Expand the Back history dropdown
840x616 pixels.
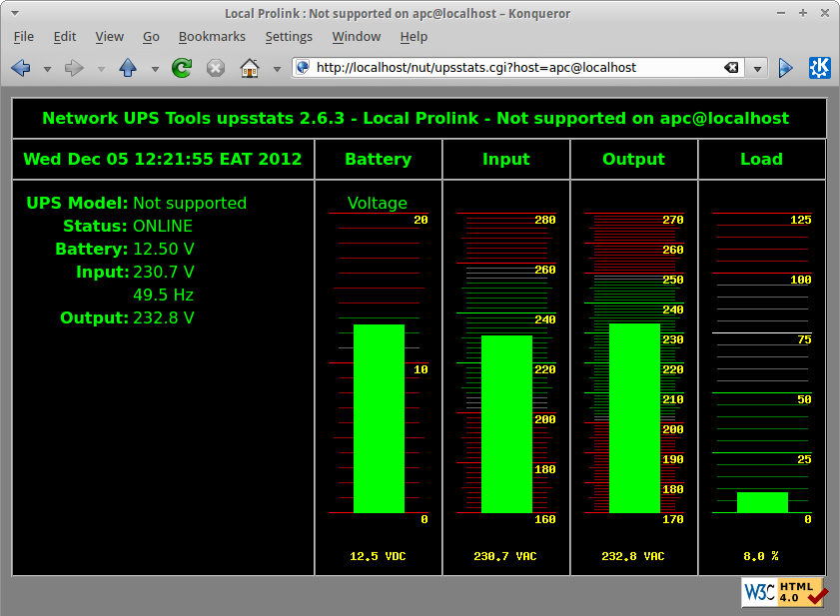point(47,69)
